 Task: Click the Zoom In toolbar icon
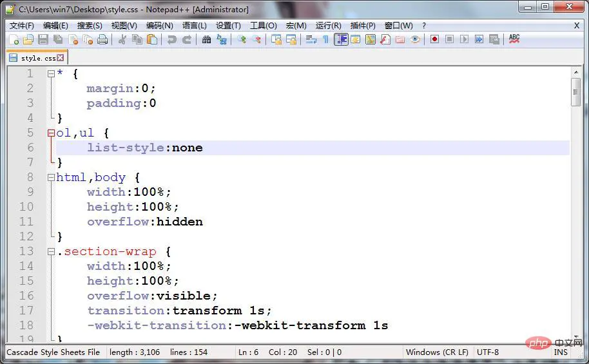[242, 40]
